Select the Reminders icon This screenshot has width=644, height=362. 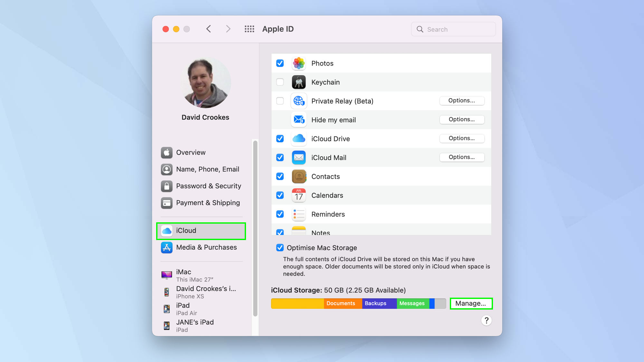(x=299, y=214)
